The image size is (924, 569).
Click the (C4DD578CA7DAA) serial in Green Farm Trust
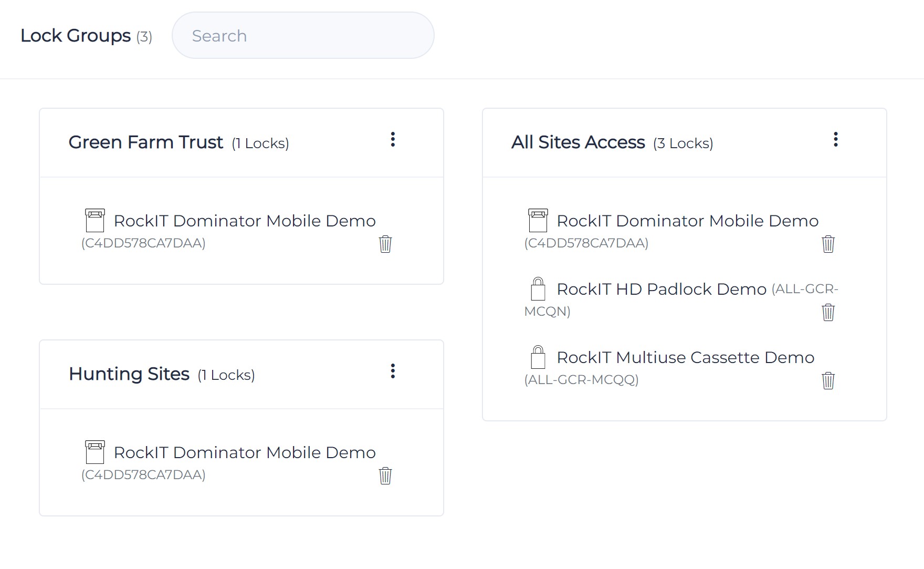(x=143, y=243)
